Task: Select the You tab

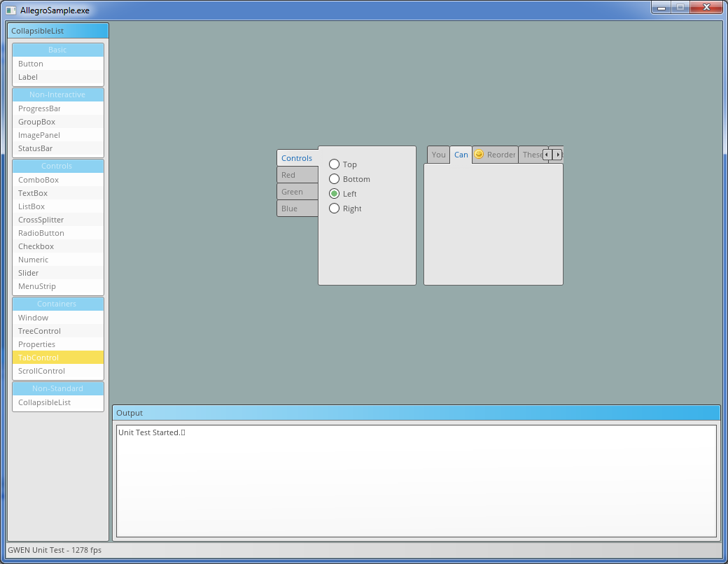Action: [x=438, y=155]
